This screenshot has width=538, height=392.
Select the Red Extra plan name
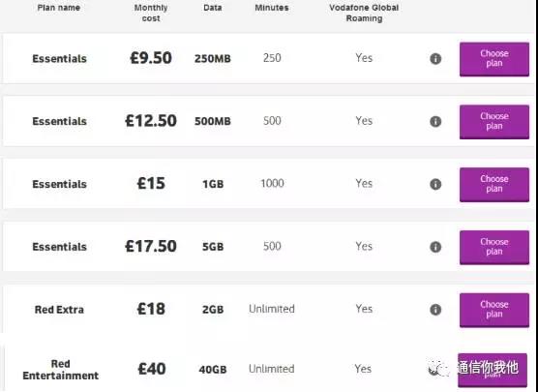[x=59, y=310]
